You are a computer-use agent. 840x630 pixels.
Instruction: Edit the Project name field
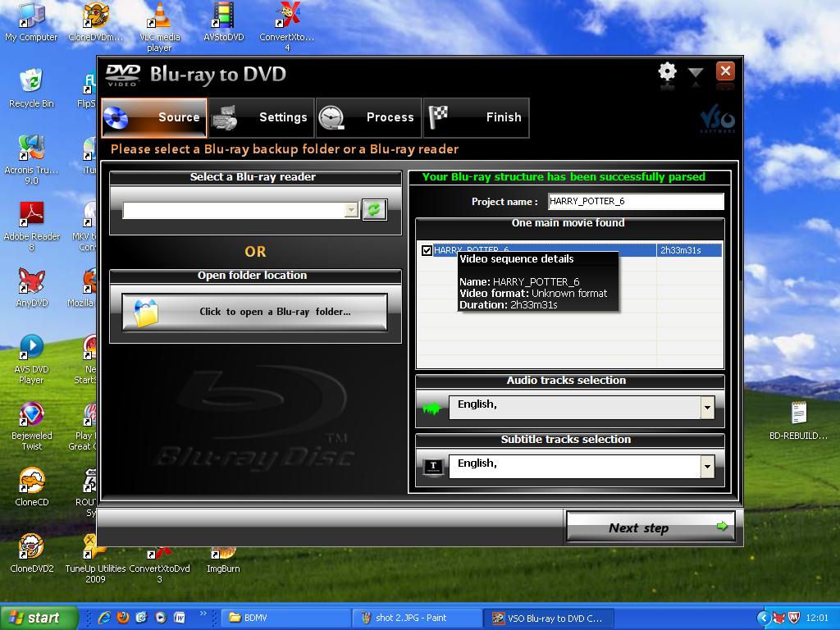(x=636, y=202)
